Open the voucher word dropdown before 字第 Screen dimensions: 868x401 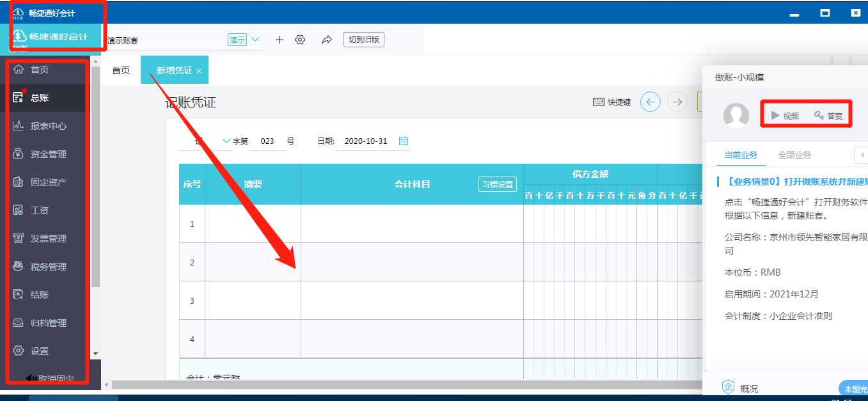point(226,141)
